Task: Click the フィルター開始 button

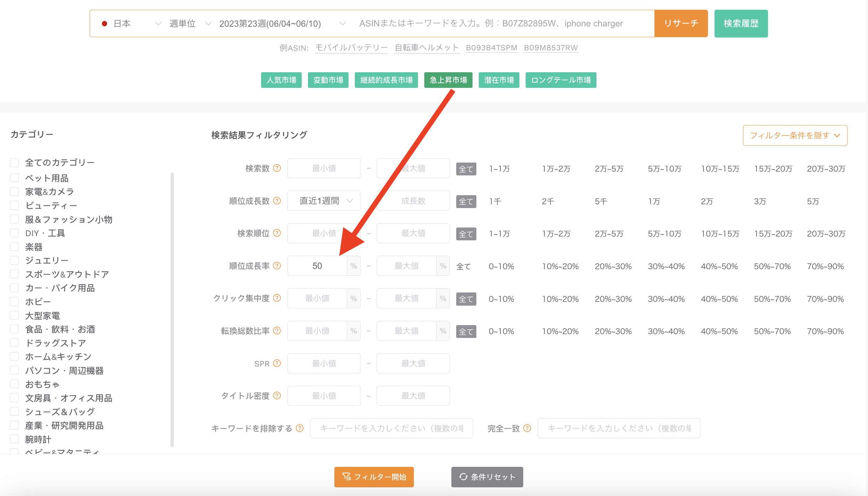Action: tap(374, 477)
